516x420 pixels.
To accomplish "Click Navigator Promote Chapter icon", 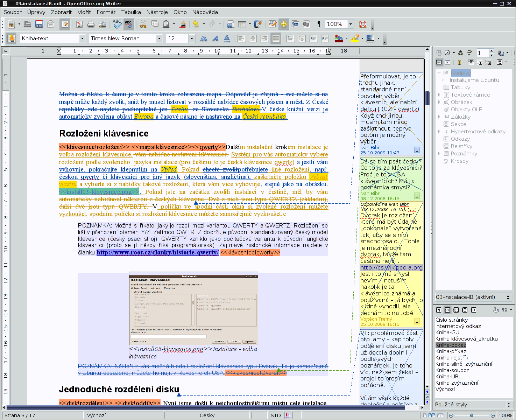I will click(460, 53).
